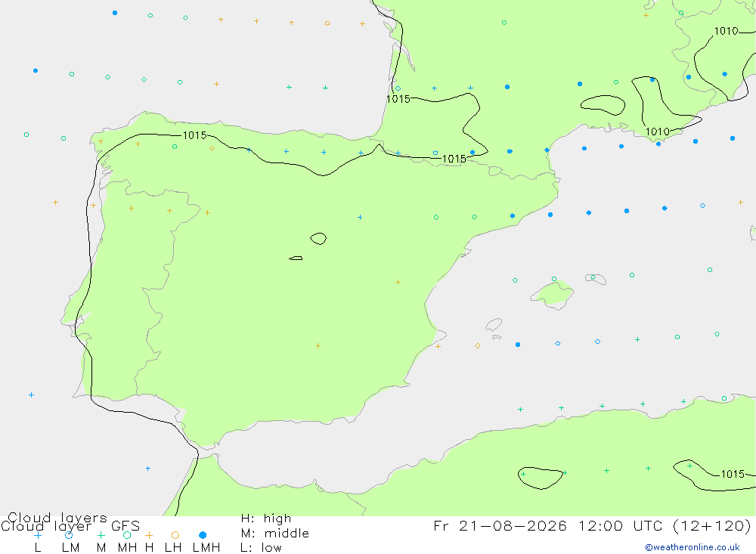Click the 1010 isobar label near French Riviera
The image size is (756, 554).
658,132
